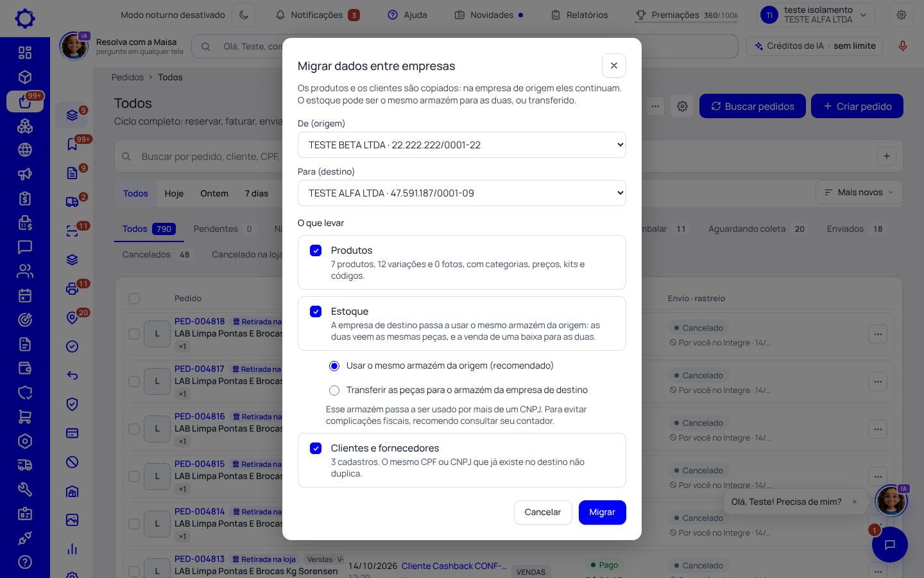
Task: Expand the teste isolamento account menu
Action: 816,15
